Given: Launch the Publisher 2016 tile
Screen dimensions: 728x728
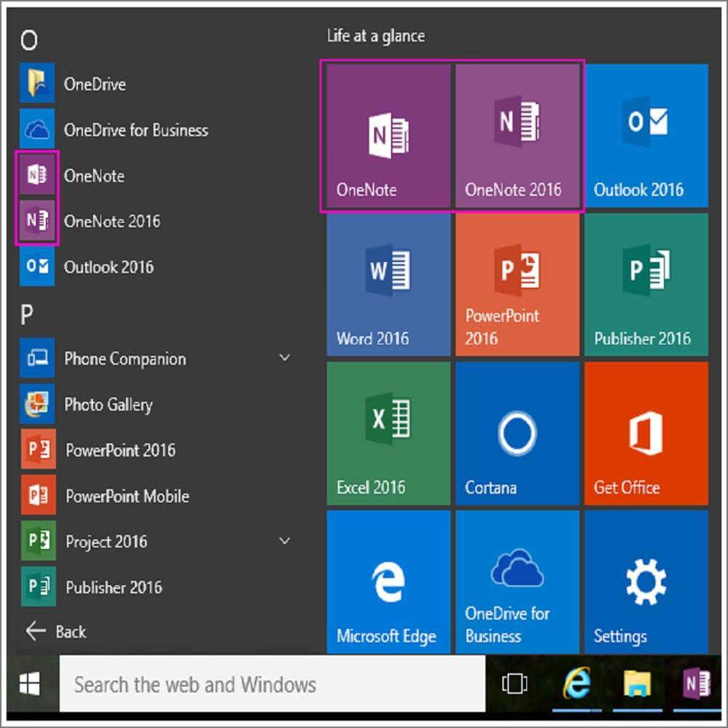Looking at the screenshot, I should point(646,285).
